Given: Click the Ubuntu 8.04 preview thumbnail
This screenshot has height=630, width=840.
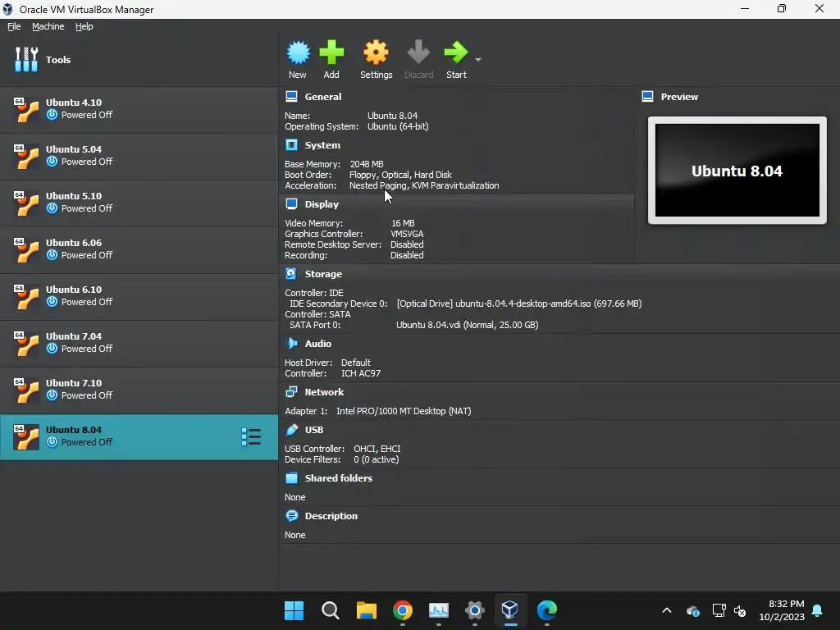Looking at the screenshot, I should 737,171.
